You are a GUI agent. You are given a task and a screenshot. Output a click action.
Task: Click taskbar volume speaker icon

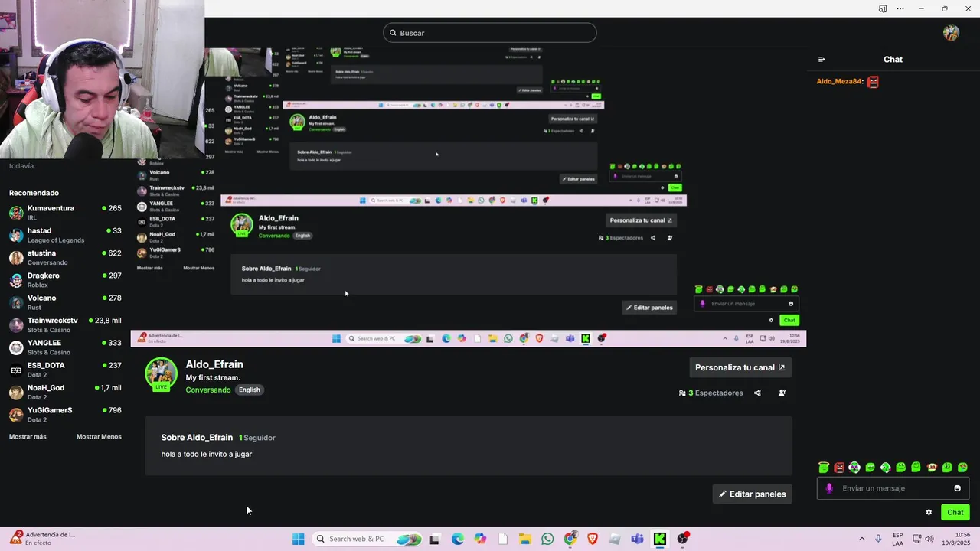929,539
